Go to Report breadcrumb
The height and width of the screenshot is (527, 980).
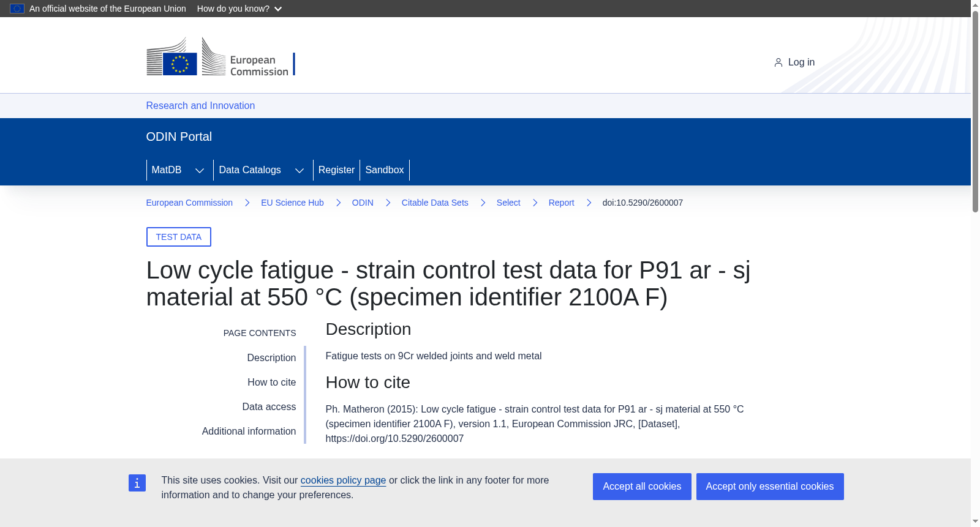[x=561, y=203]
